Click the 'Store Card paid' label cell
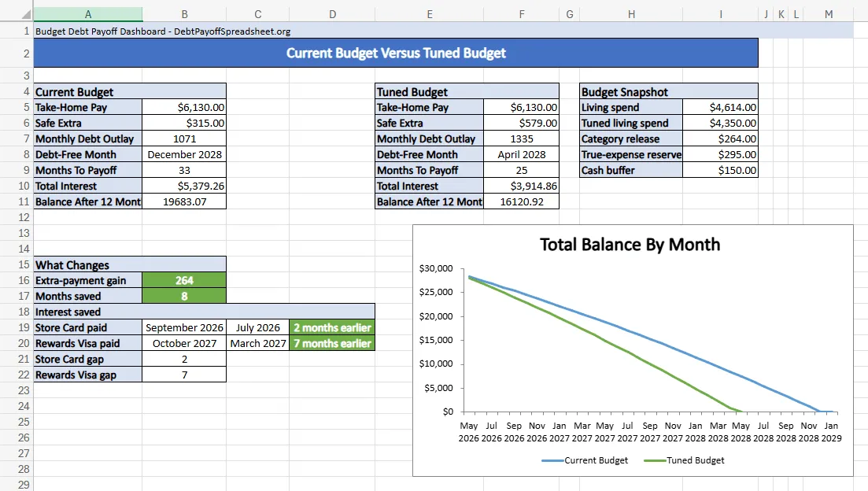Viewport: 868px width, 491px height. pyautogui.click(x=87, y=327)
